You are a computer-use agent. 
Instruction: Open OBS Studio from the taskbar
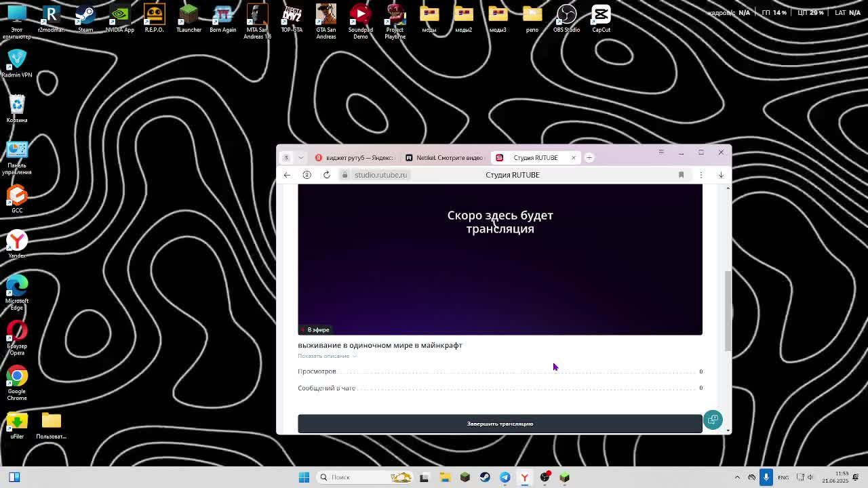(x=545, y=477)
